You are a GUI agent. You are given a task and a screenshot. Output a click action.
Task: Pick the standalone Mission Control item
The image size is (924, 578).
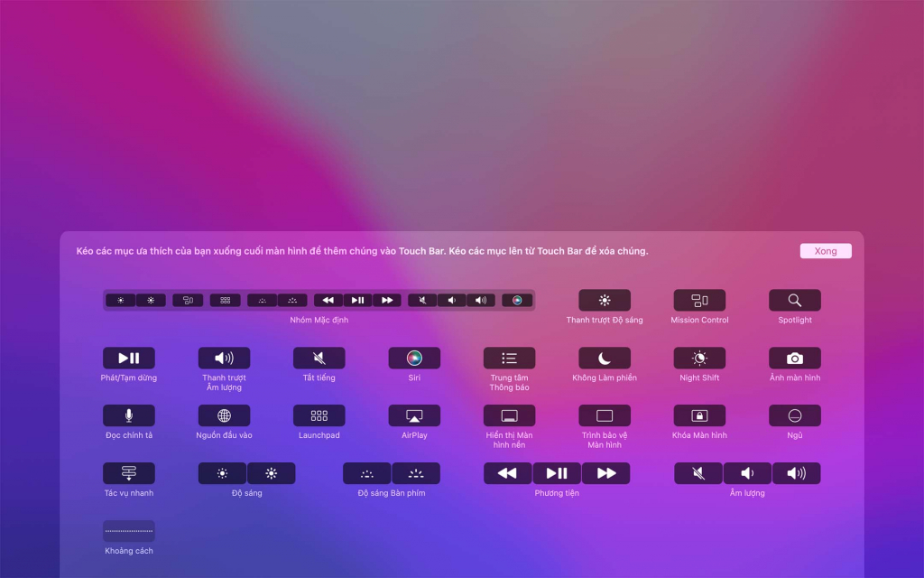pos(699,300)
